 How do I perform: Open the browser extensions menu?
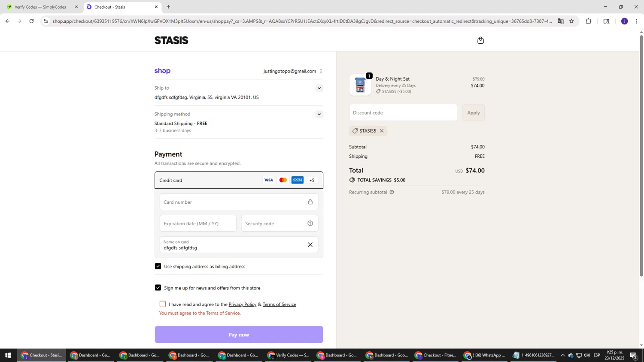[589, 21]
